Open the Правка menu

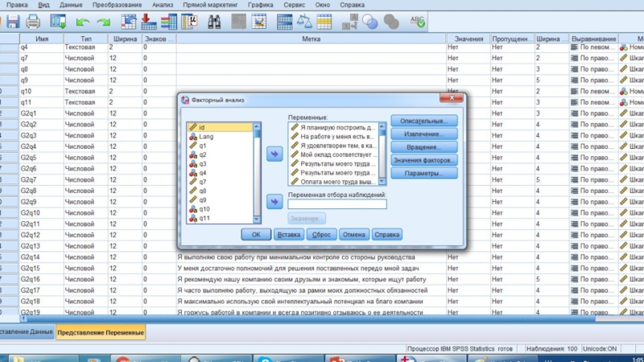coord(17,5)
